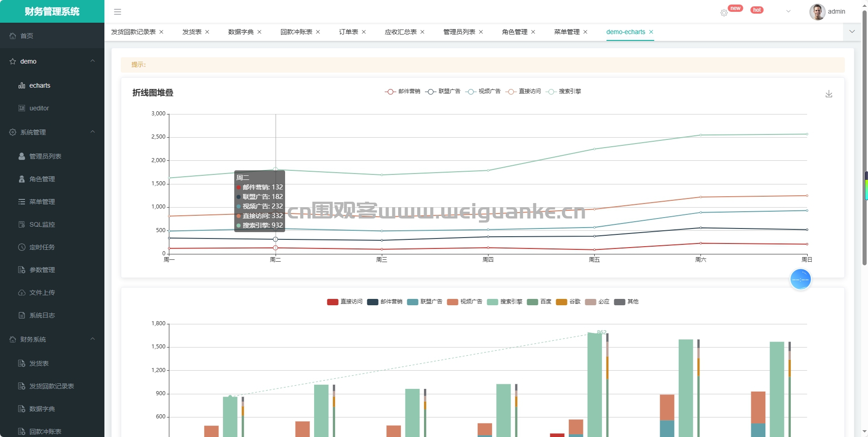This screenshot has width=868, height=437.
Task: Toggle 搜索引擎 series in line chart legend
Action: point(563,91)
